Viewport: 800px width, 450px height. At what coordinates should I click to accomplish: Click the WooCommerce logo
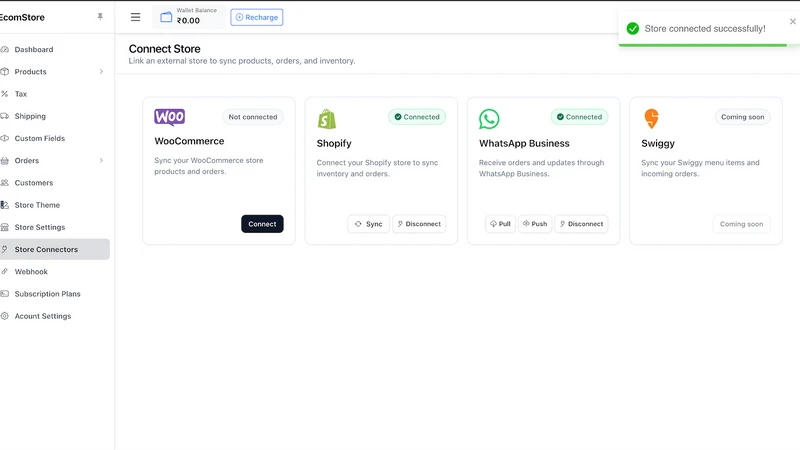click(x=169, y=117)
